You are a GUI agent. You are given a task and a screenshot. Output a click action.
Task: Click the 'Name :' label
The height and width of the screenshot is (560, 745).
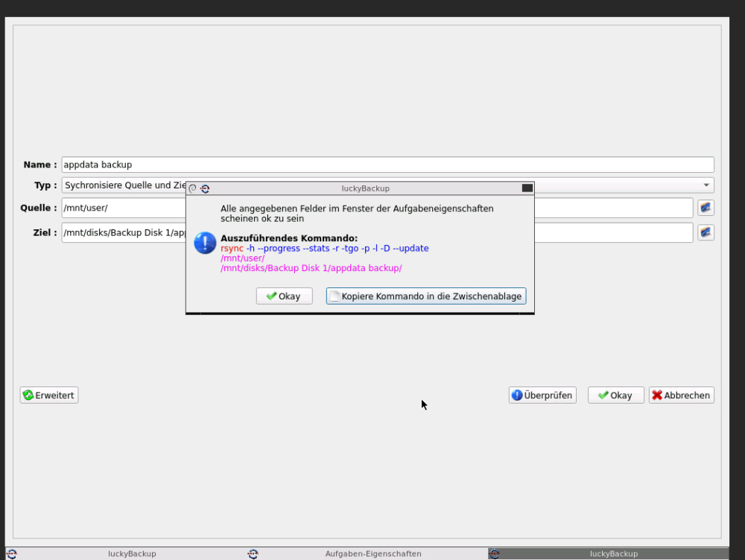[40, 165]
